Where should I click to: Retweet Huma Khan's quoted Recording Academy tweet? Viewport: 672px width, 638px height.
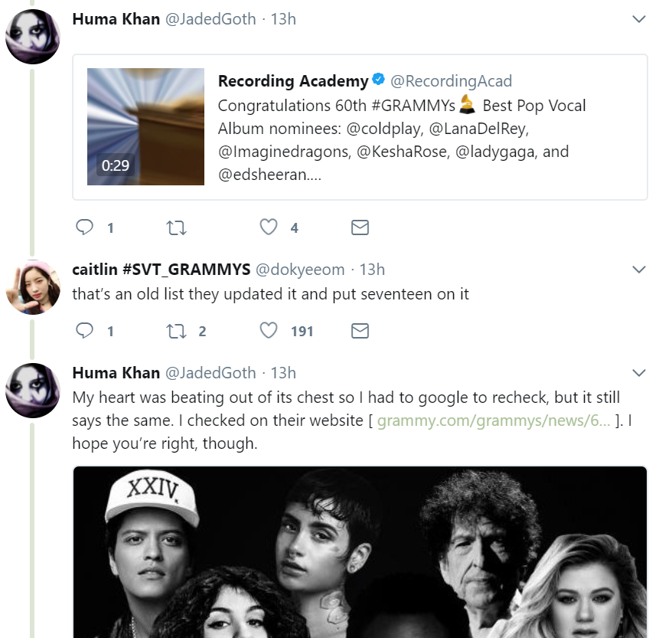click(x=176, y=227)
